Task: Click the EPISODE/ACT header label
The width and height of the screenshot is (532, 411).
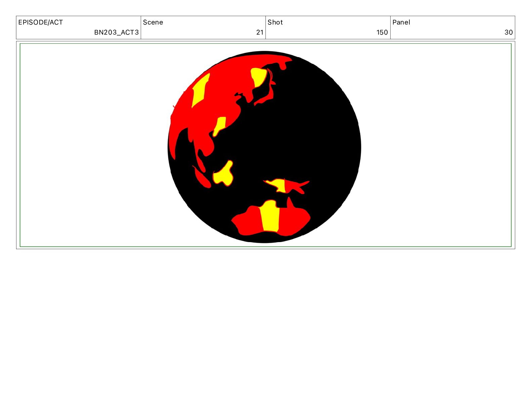Action: click(x=41, y=22)
